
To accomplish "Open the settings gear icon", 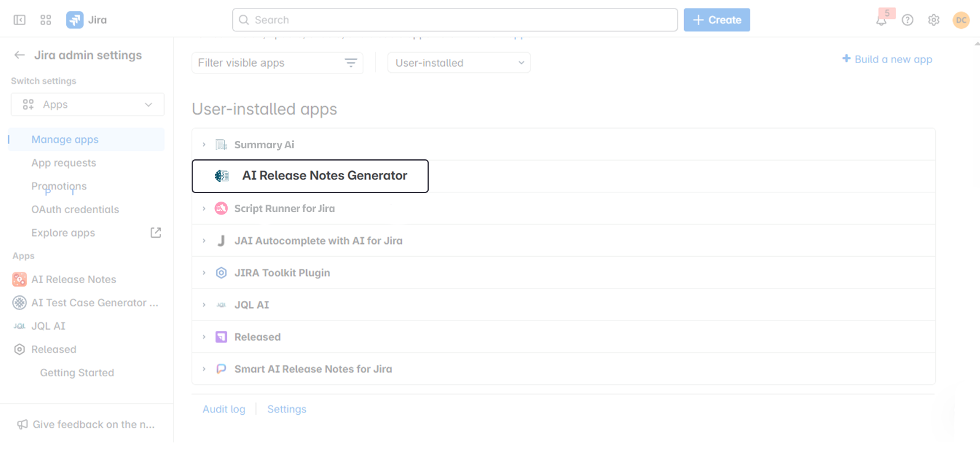I will coord(933,20).
